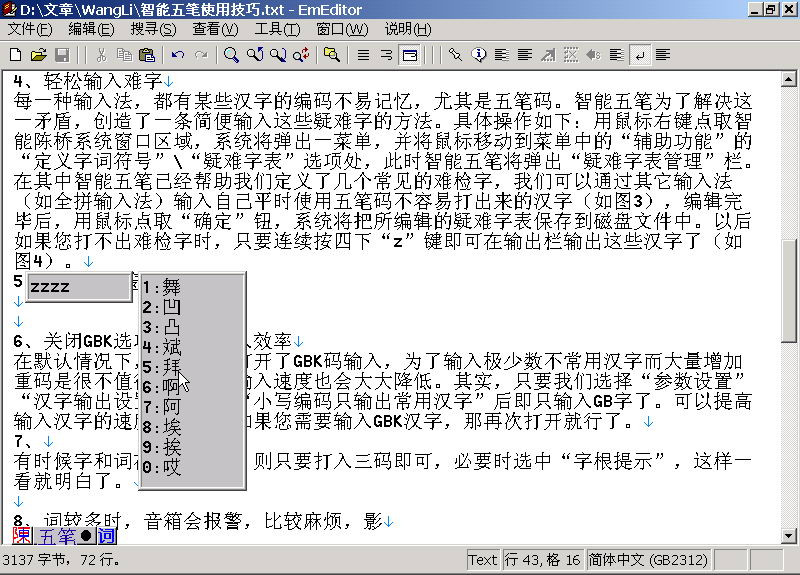Click the left-aligned text-lines toolbar icon right of the info bubble
Viewport: 800px width, 575px height.
pyautogui.click(x=502, y=55)
